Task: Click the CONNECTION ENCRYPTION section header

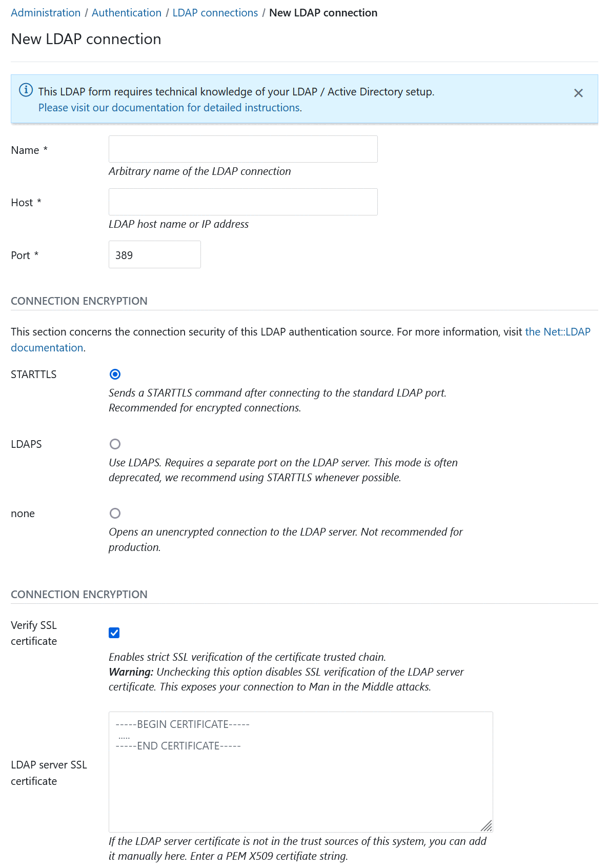Action: [x=78, y=301]
